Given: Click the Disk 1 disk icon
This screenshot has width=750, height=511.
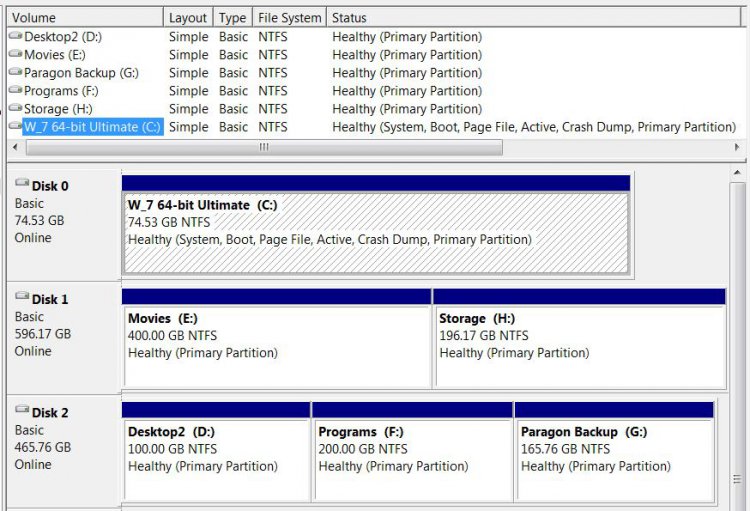Looking at the screenshot, I should coord(22,296).
